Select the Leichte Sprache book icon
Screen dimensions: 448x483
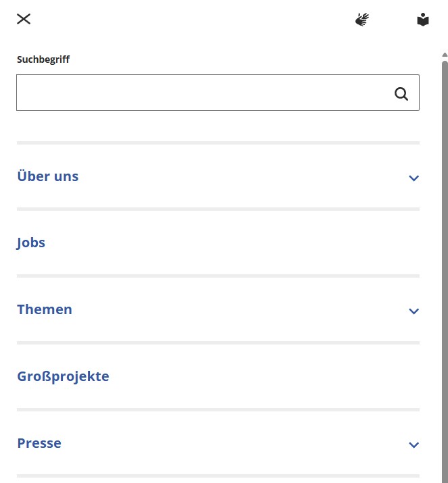[x=423, y=20]
